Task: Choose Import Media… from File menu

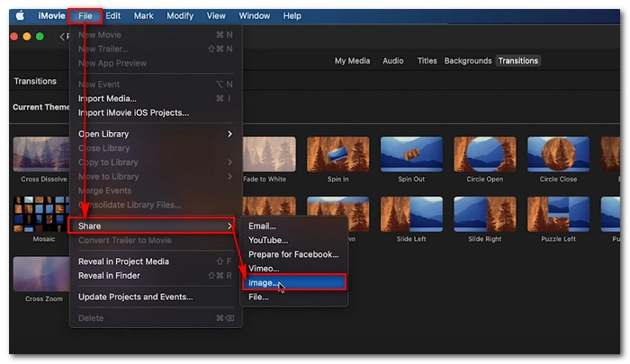Action: click(x=156, y=98)
